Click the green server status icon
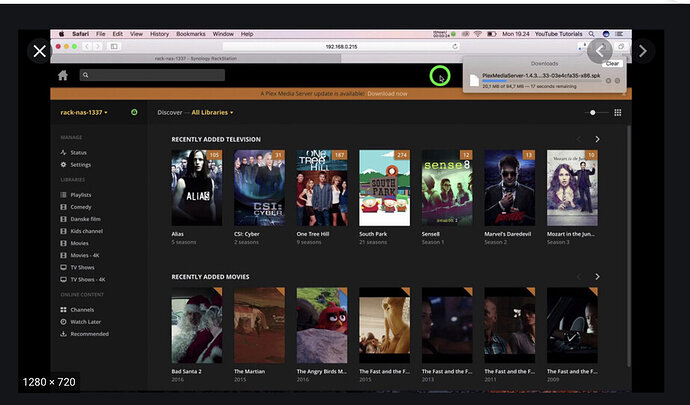Viewport: 690px width, 405px height. [134, 112]
